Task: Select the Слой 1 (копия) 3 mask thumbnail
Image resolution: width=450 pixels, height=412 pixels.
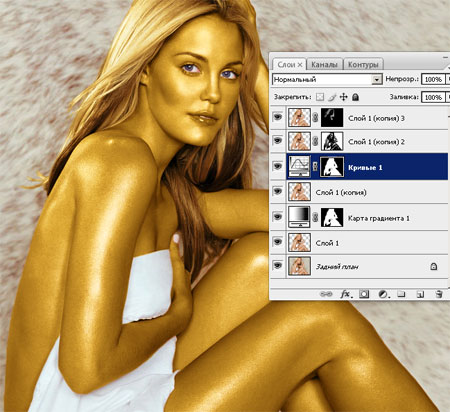Action: click(x=332, y=117)
